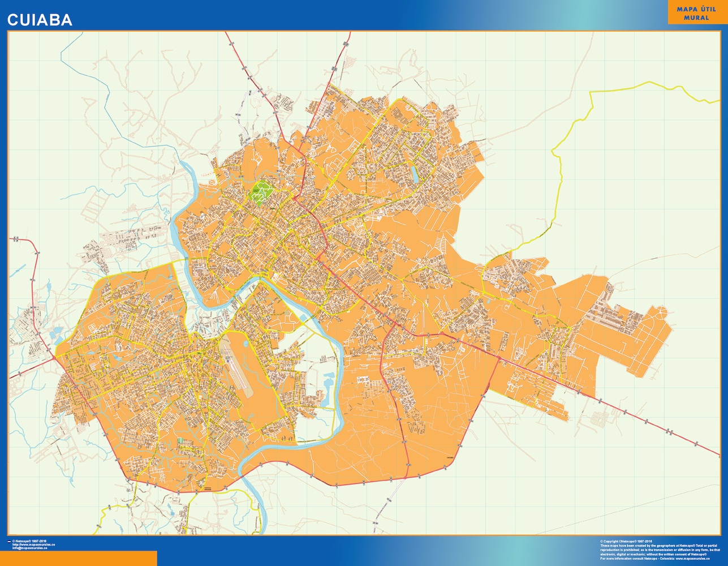Select the green park in the city center
The height and width of the screenshot is (566, 728).
(x=260, y=191)
